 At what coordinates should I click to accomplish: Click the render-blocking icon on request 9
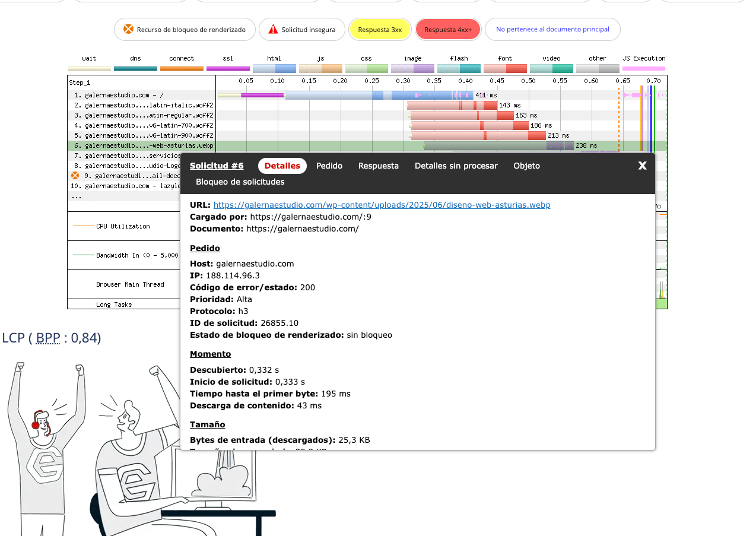coord(75,176)
